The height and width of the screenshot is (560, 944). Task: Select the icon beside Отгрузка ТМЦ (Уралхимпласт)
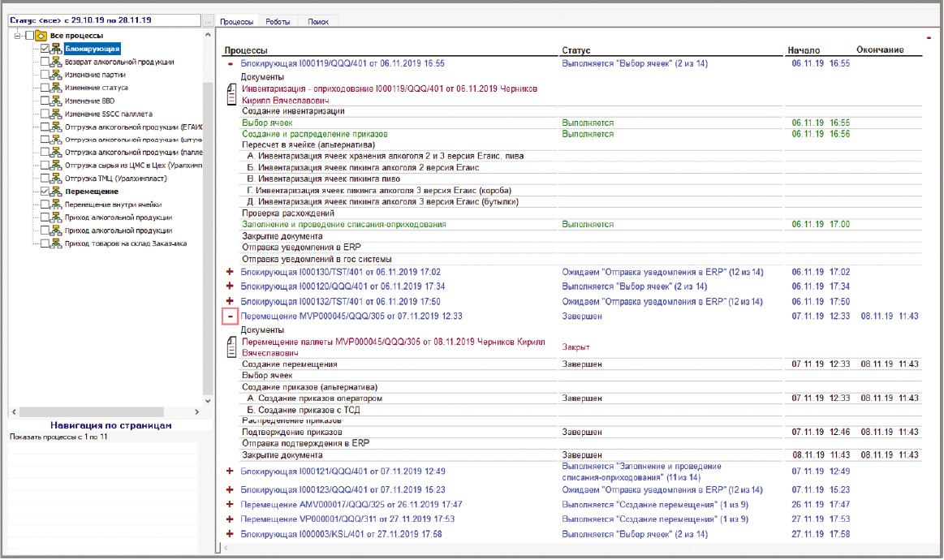(x=56, y=179)
